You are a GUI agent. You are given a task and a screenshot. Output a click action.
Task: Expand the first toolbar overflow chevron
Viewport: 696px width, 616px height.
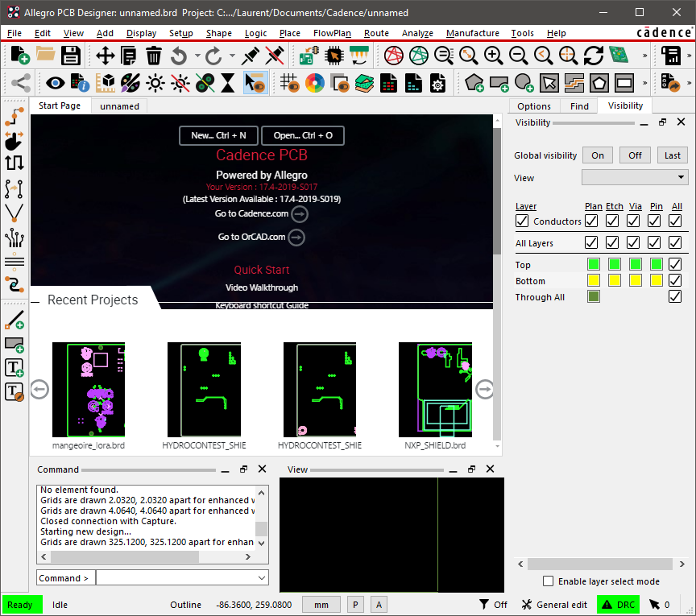(645, 56)
